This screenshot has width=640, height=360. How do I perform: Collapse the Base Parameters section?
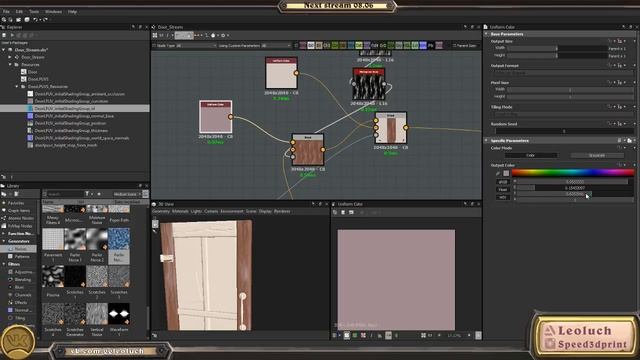coord(487,34)
